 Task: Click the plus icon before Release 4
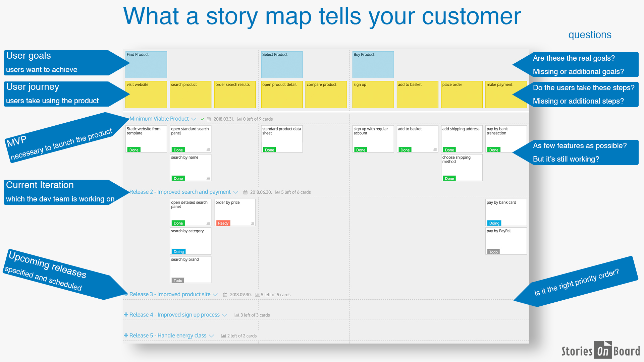pos(126,315)
